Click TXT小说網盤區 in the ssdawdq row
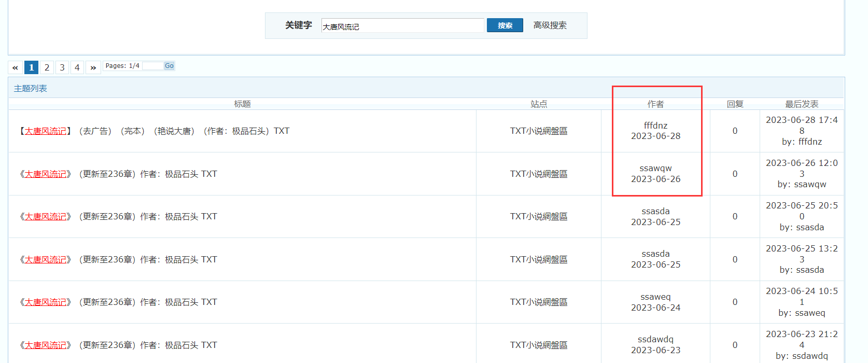The width and height of the screenshot is (868, 363). [x=539, y=345]
